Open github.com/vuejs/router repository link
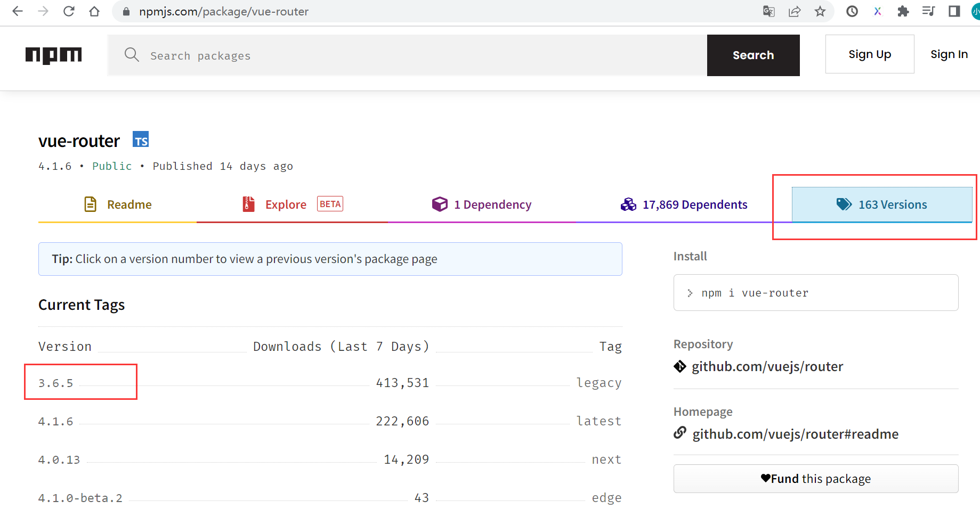Viewport: 980px width, 509px height. pos(767,366)
